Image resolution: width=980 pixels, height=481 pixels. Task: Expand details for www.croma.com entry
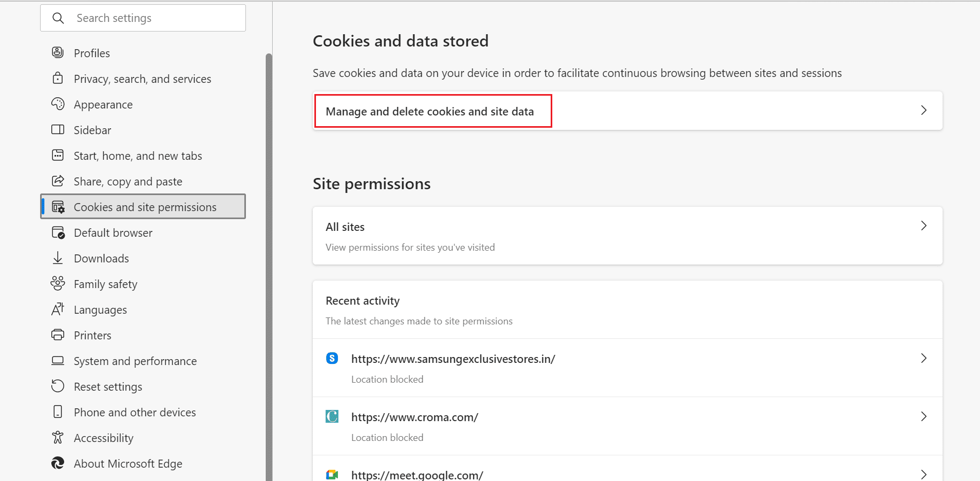tap(923, 416)
